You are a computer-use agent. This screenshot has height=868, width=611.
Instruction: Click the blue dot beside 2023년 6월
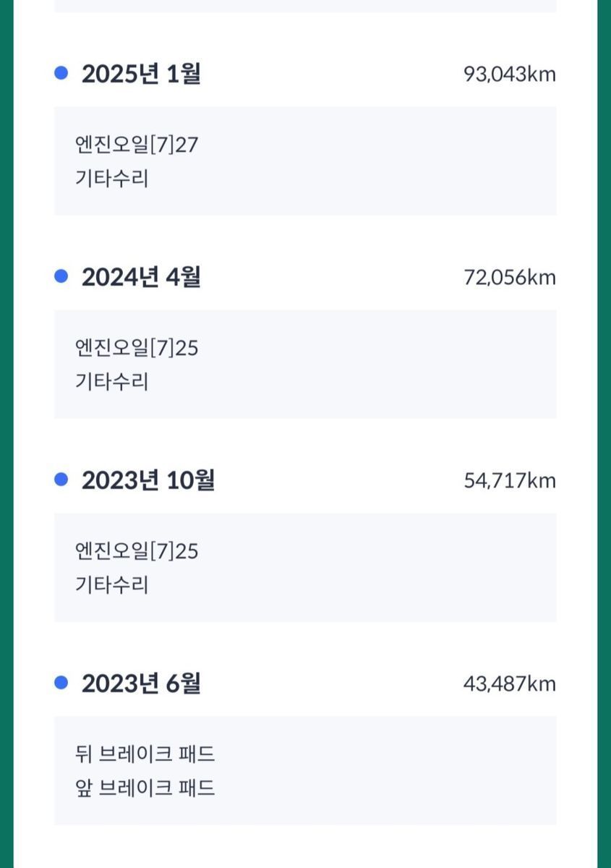pyautogui.click(x=61, y=682)
